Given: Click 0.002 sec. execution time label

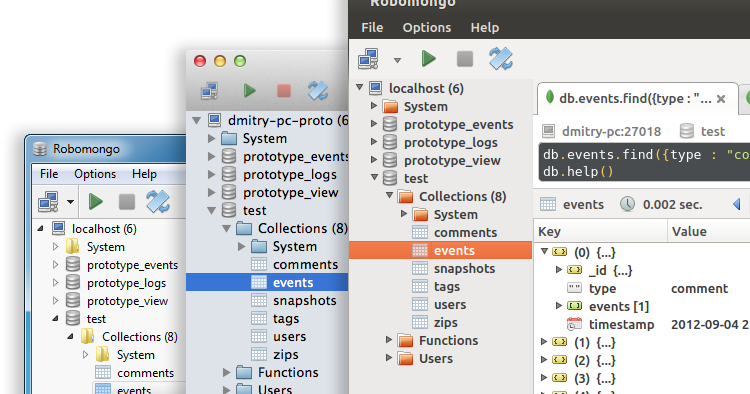Looking at the screenshot, I should click(x=673, y=205).
